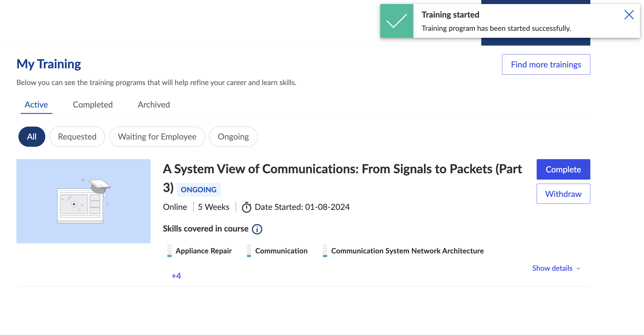
Task: Click the Appliance Repair skill icon
Action: 169,250
